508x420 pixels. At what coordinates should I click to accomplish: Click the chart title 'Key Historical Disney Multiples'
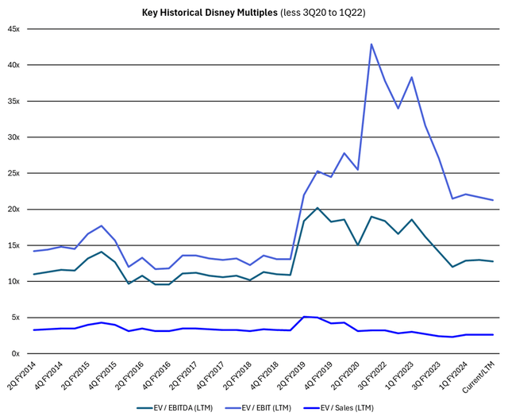210,13
